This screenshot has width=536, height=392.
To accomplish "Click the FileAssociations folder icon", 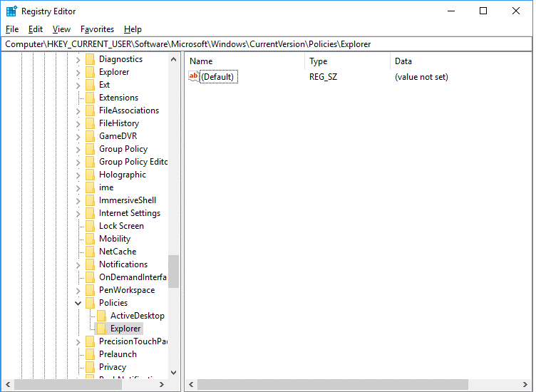I will tap(91, 110).
